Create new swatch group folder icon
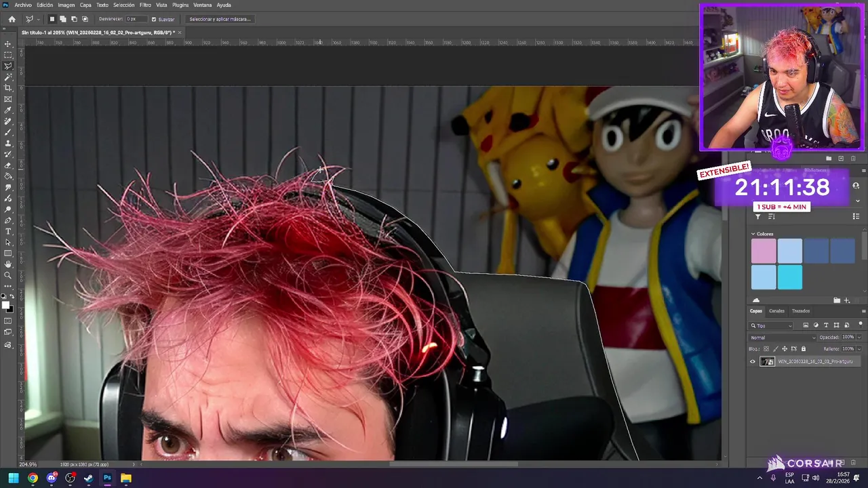868x488 pixels. [837, 300]
